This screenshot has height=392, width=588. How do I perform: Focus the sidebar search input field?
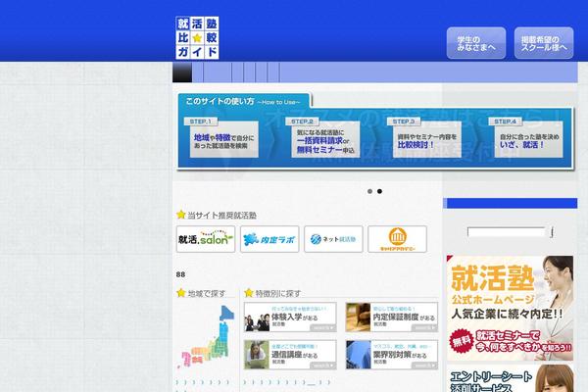point(507,232)
